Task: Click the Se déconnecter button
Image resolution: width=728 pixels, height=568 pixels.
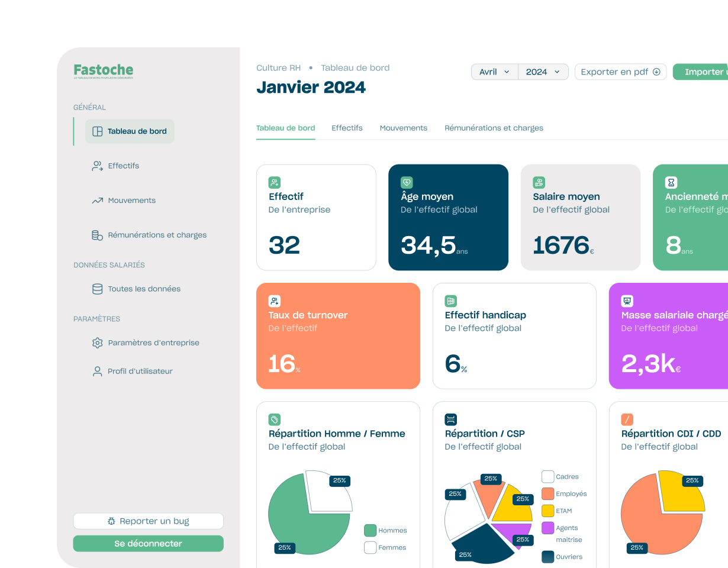Action: click(148, 543)
